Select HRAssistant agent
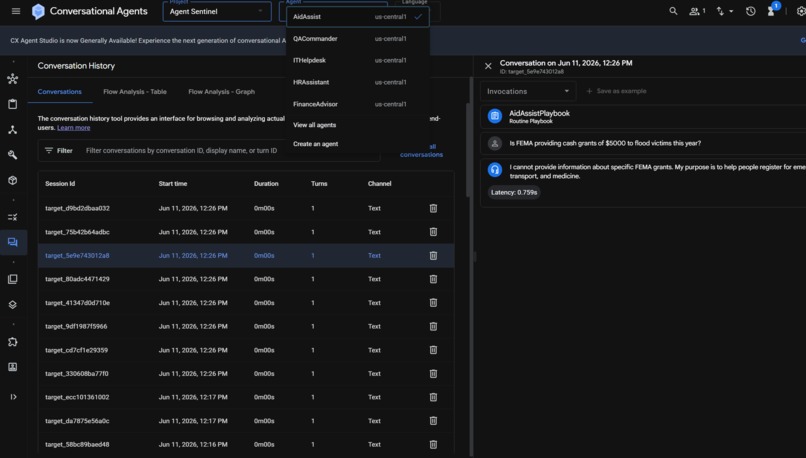This screenshot has width=806, height=458. click(x=357, y=82)
